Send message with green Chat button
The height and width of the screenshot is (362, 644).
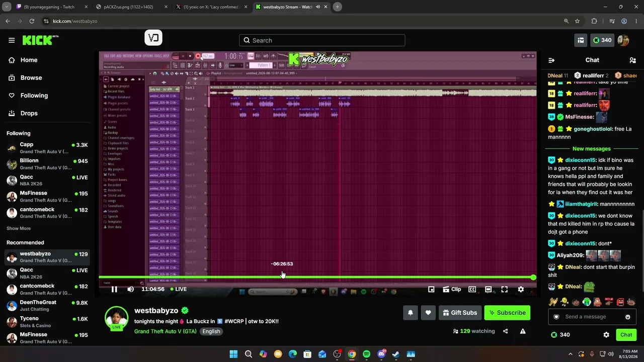[626, 335]
